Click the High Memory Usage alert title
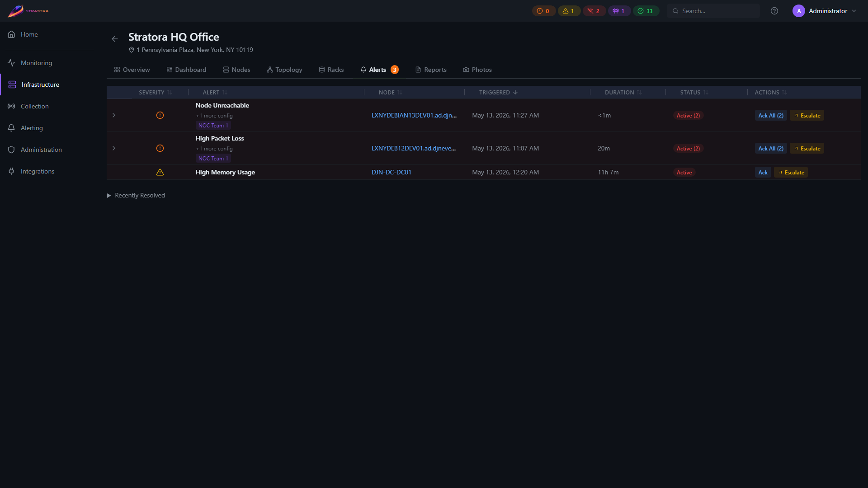Viewport: 868px width, 488px height. coord(225,172)
